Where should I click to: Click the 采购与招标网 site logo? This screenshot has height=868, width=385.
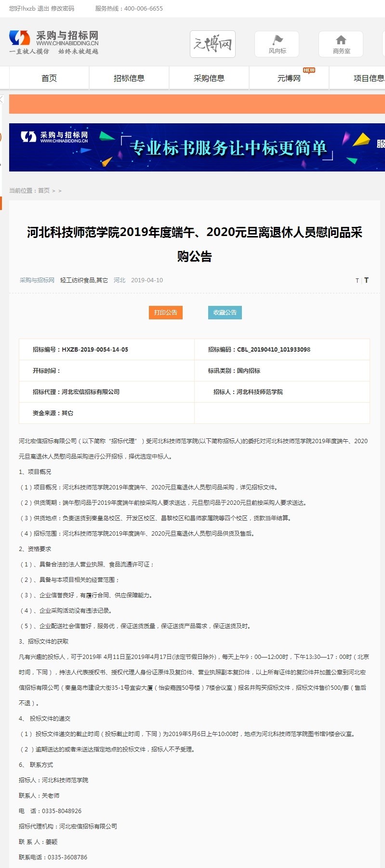53,42
